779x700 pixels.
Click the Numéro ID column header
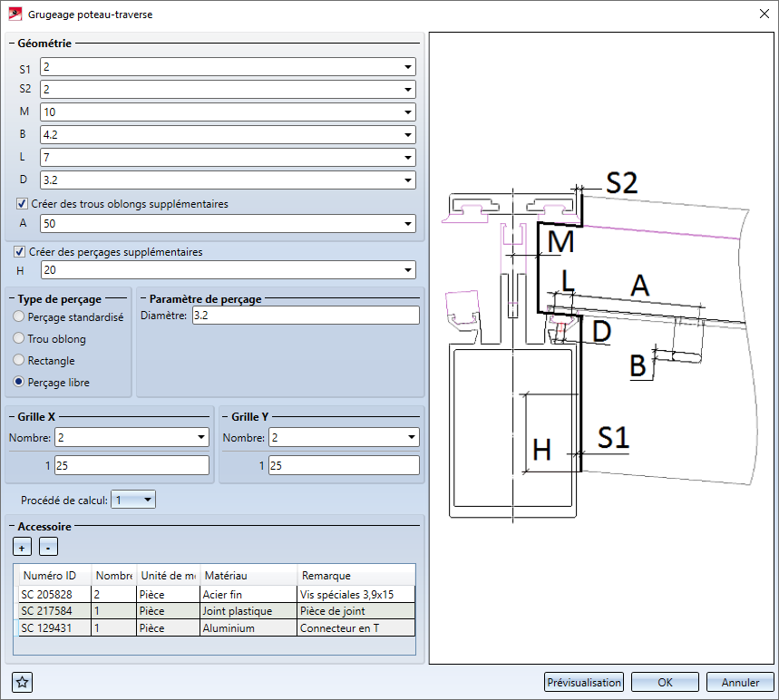[54, 576]
